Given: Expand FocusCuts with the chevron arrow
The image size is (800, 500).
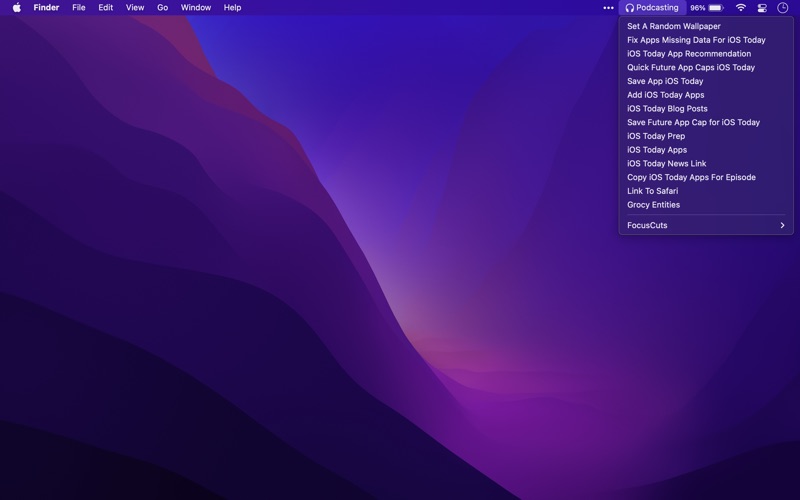Looking at the screenshot, I should point(783,226).
